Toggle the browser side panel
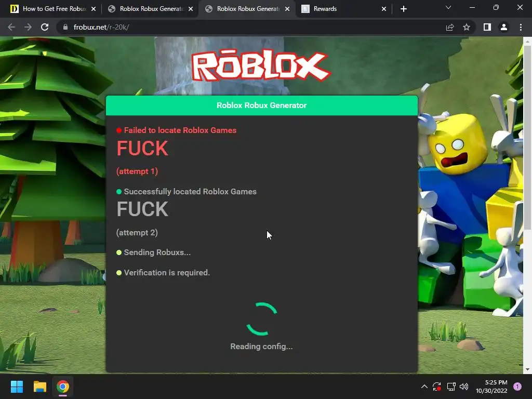The width and height of the screenshot is (532, 399). pyautogui.click(x=487, y=27)
